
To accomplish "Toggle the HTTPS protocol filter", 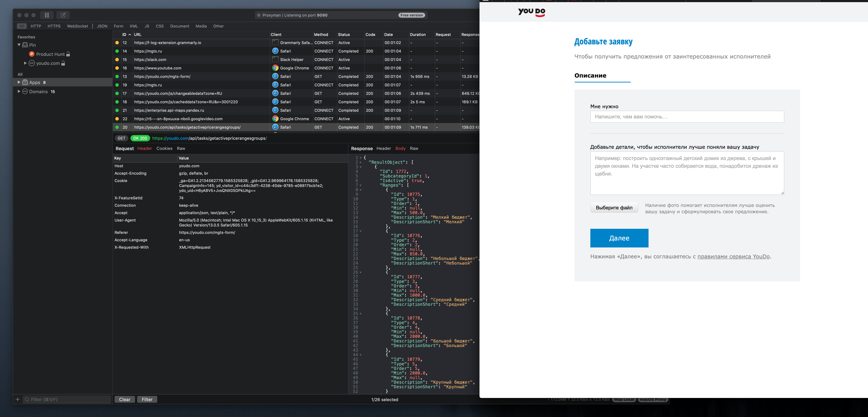I will point(54,26).
